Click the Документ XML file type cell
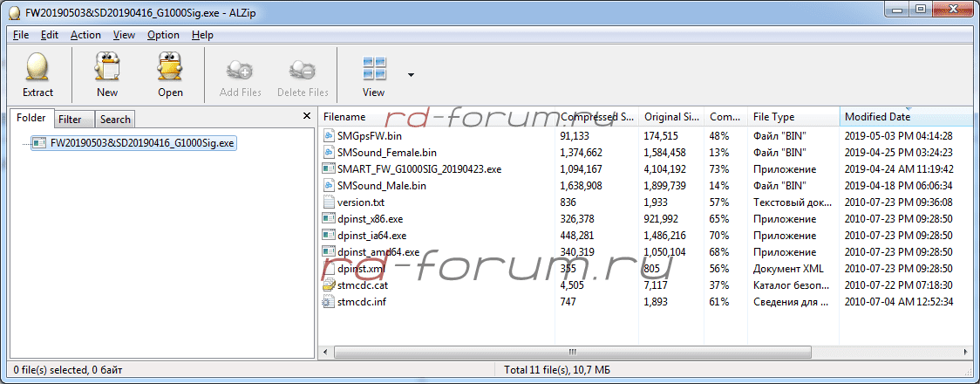Viewport: 980px width, 384px height. 788,269
